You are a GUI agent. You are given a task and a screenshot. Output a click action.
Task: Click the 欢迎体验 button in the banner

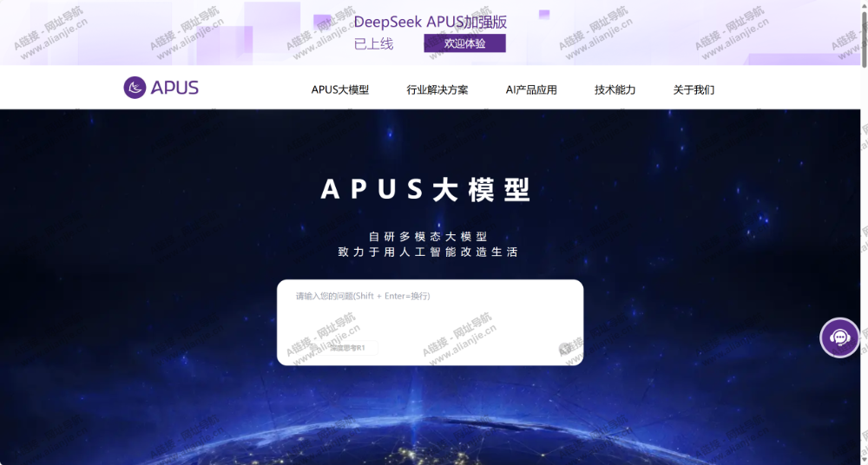pyautogui.click(x=465, y=43)
